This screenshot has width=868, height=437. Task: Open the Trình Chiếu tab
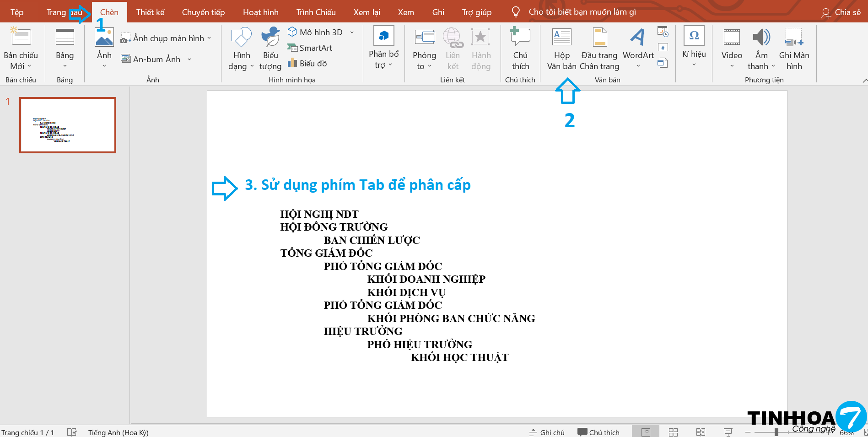pos(316,12)
